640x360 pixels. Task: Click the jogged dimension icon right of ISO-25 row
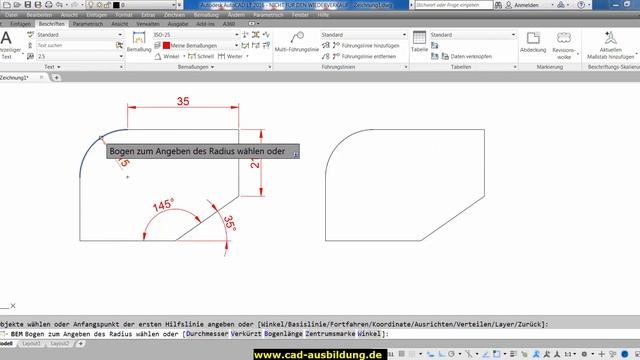266,35
